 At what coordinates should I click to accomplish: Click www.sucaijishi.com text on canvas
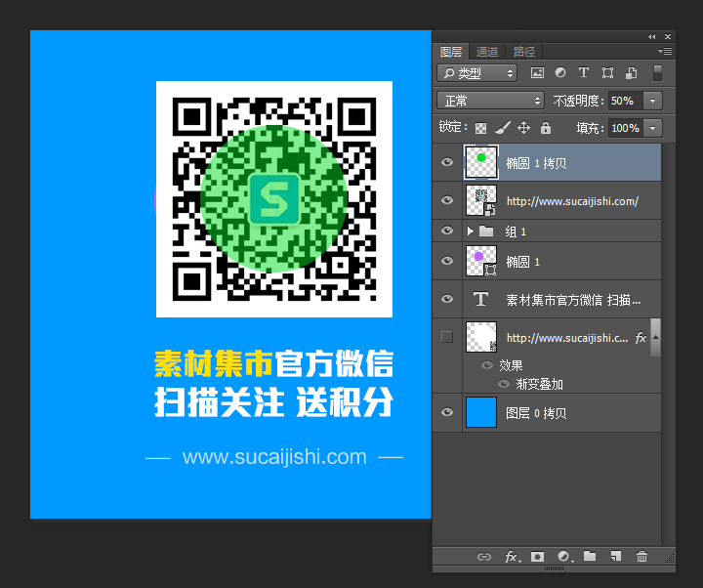[x=274, y=457]
